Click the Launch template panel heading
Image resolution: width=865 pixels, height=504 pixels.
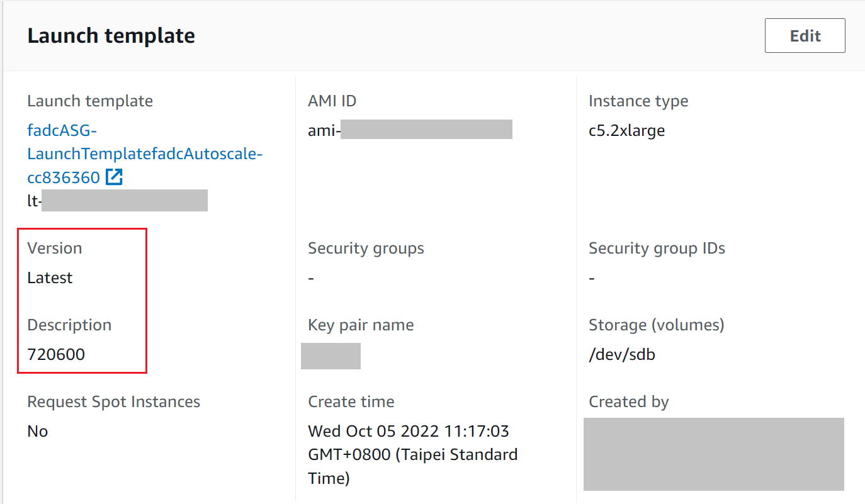pyautogui.click(x=111, y=36)
